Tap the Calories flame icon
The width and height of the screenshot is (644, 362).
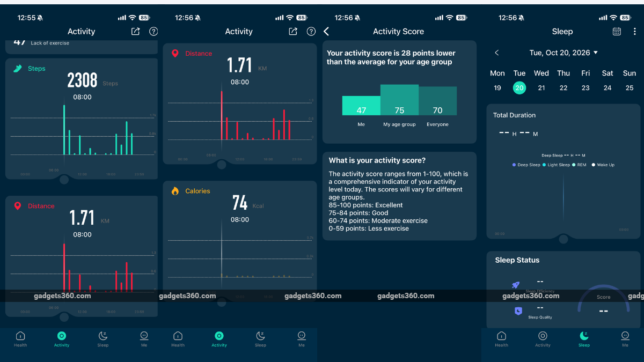[175, 191]
